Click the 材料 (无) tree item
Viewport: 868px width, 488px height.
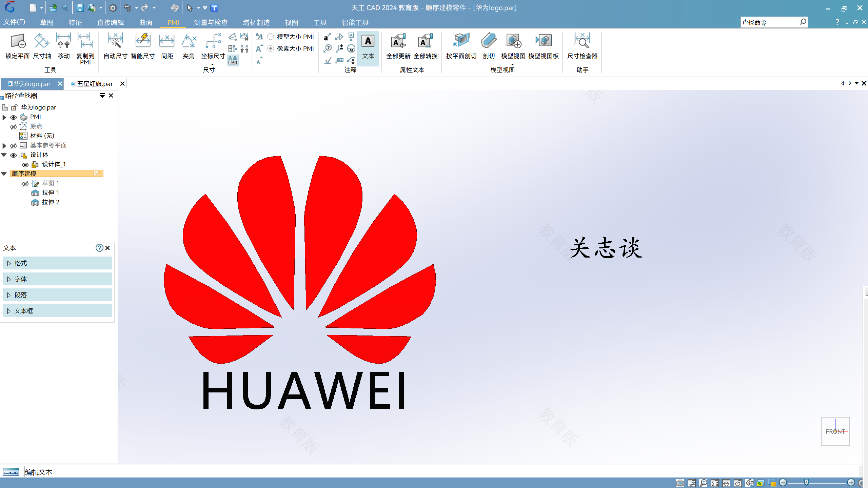42,136
